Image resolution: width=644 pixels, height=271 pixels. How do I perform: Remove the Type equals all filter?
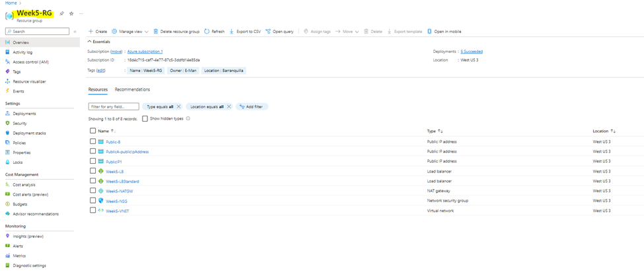pyautogui.click(x=178, y=106)
